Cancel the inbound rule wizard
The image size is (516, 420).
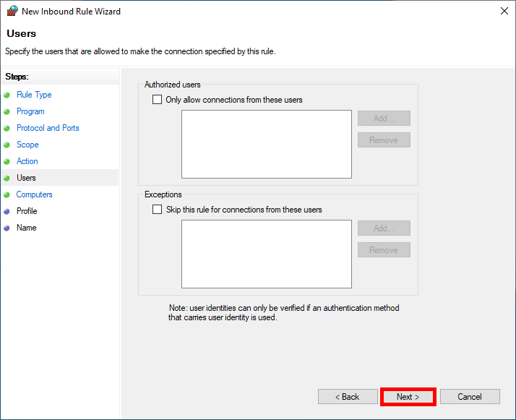pos(470,397)
